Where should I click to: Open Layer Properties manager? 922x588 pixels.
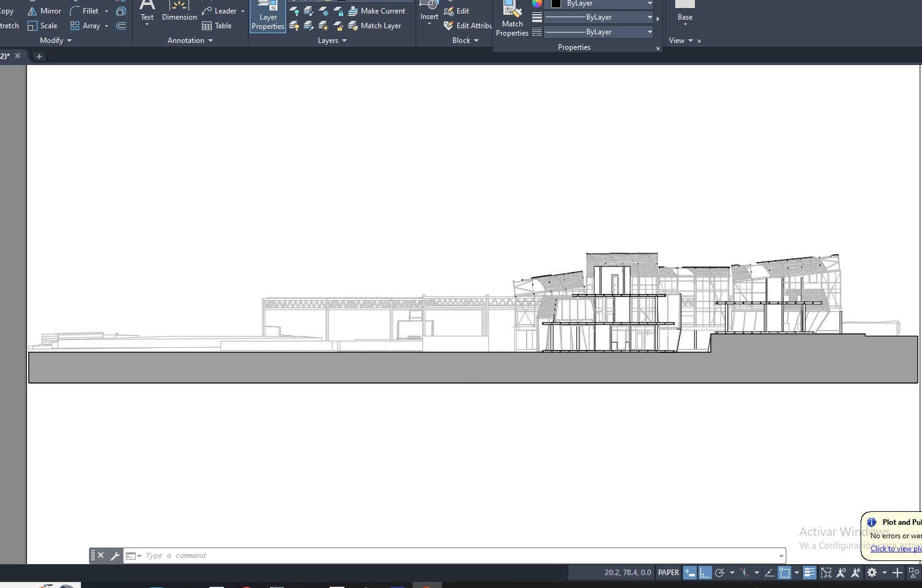[x=268, y=17]
